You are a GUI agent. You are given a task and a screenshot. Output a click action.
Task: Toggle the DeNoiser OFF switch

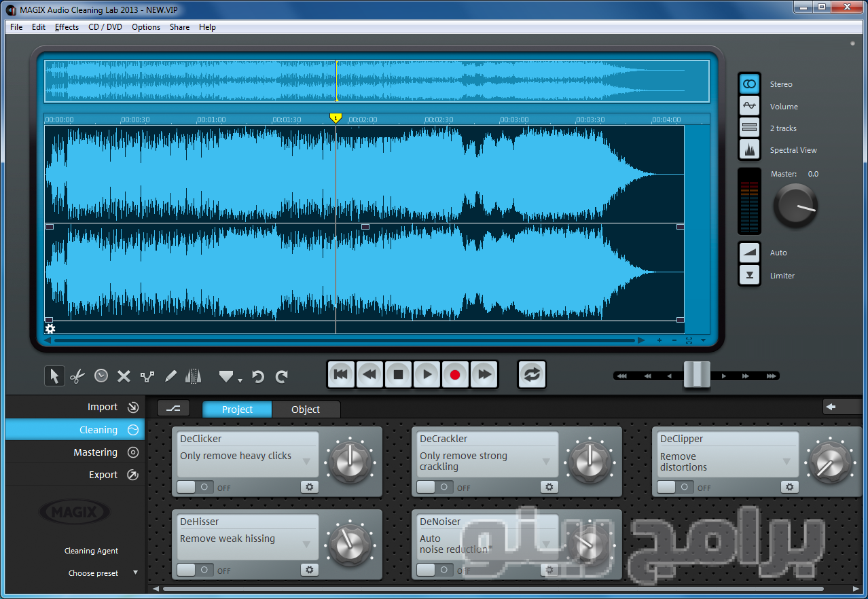435,570
